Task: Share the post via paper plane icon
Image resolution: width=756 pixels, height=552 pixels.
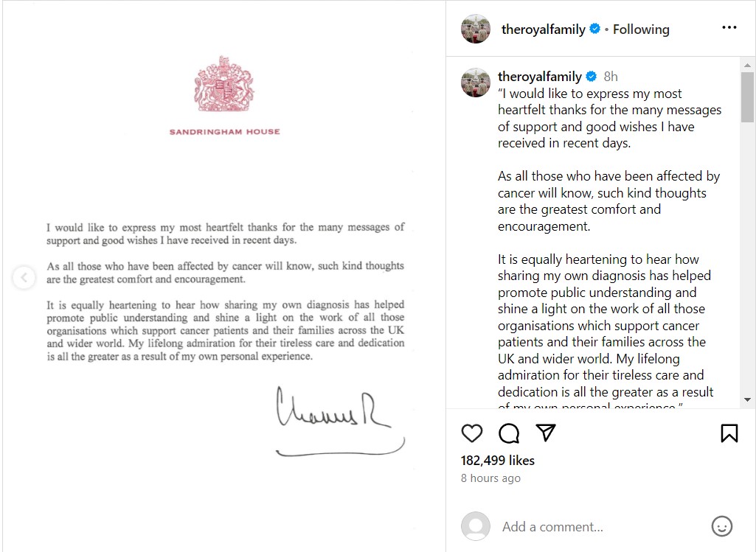Action: (545, 433)
